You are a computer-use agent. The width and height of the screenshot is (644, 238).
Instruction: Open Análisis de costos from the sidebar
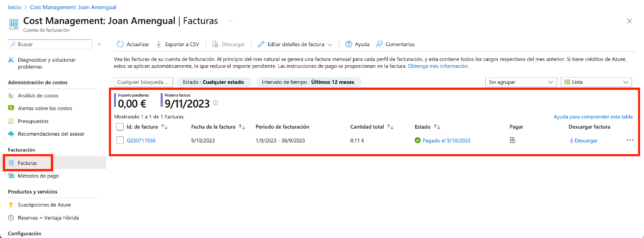click(x=38, y=96)
